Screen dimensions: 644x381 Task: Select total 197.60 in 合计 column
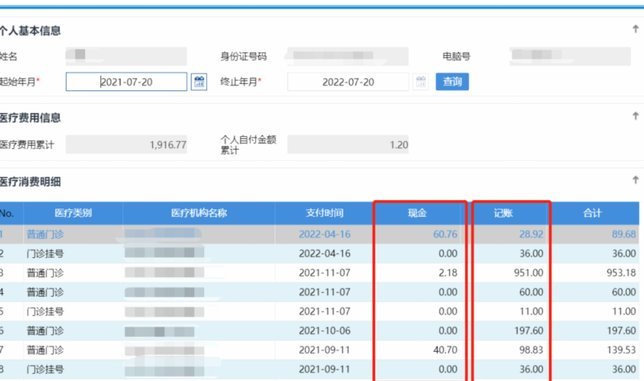point(621,331)
